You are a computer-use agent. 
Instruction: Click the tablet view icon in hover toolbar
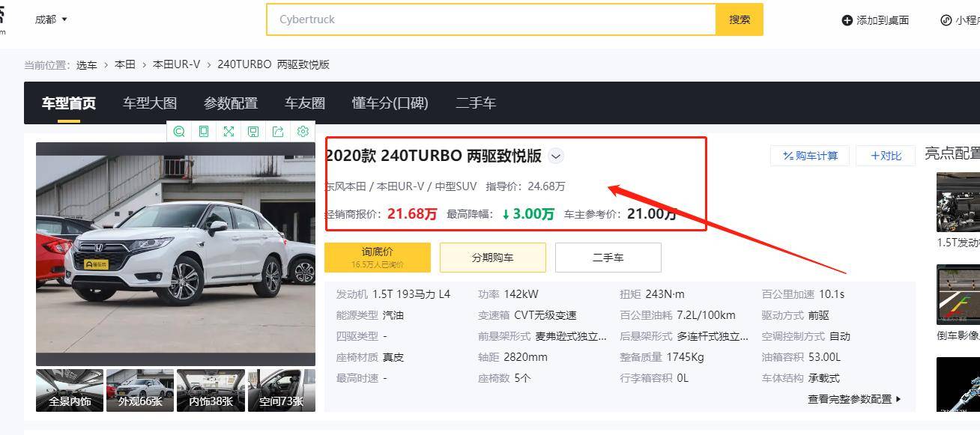click(x=204, y=131)
